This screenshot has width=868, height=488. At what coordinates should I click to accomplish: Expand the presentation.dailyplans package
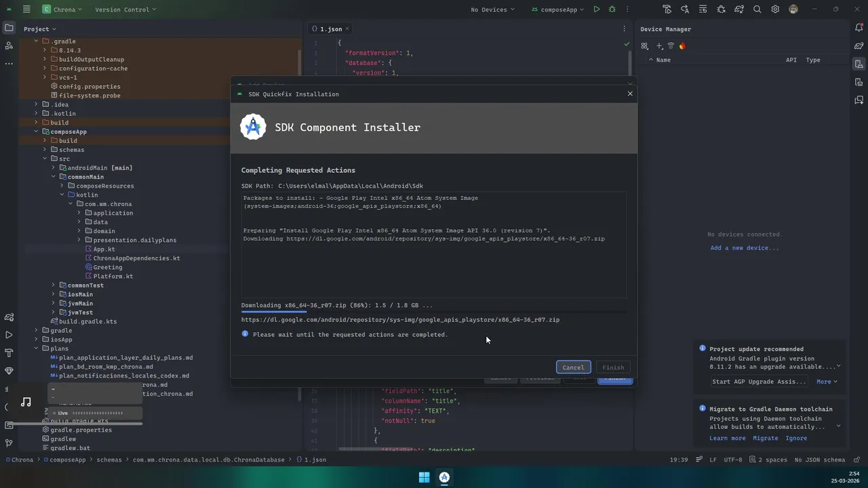pyautogui.click(x=79, y=240)
